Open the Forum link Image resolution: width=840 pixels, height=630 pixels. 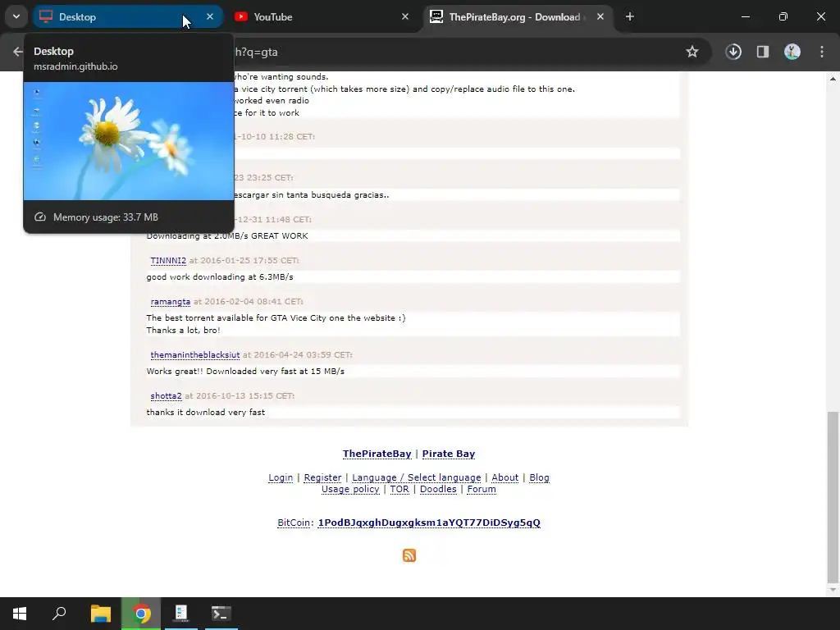click(482, 489)
